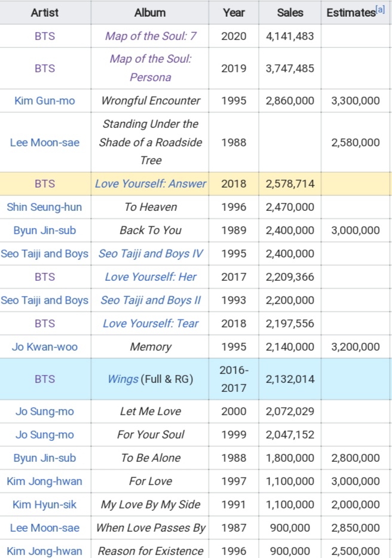
Task: Click Kim Jong-hwan beside For Love
Action: [x=44, y=481]
